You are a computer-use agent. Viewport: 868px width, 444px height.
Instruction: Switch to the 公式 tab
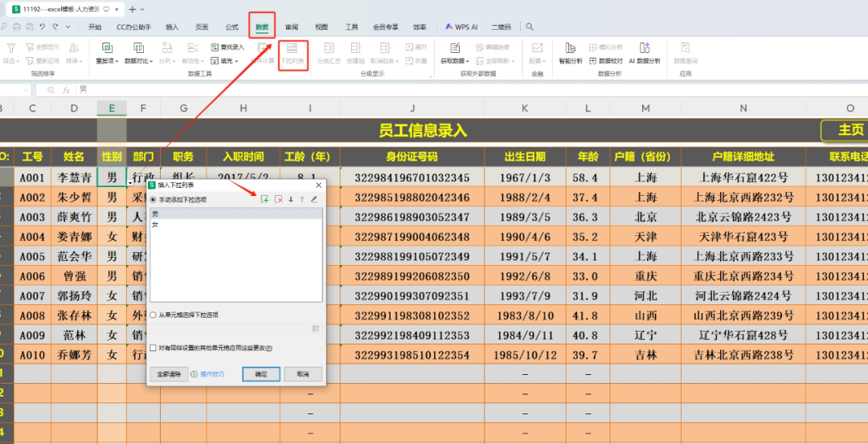232,26
